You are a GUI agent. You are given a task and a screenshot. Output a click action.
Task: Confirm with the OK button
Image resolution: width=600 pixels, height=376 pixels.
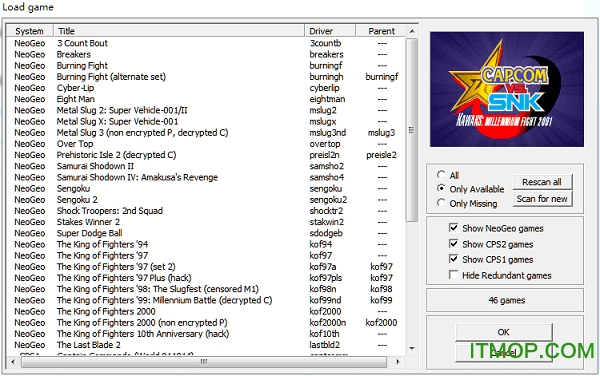[x=504, y=332]
